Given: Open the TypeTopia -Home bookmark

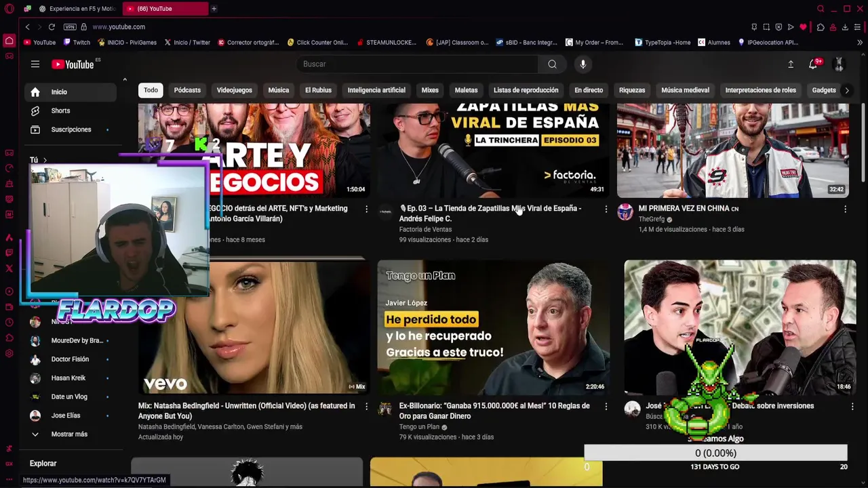Looking at the screenshot, I should [x=663, y=43].
